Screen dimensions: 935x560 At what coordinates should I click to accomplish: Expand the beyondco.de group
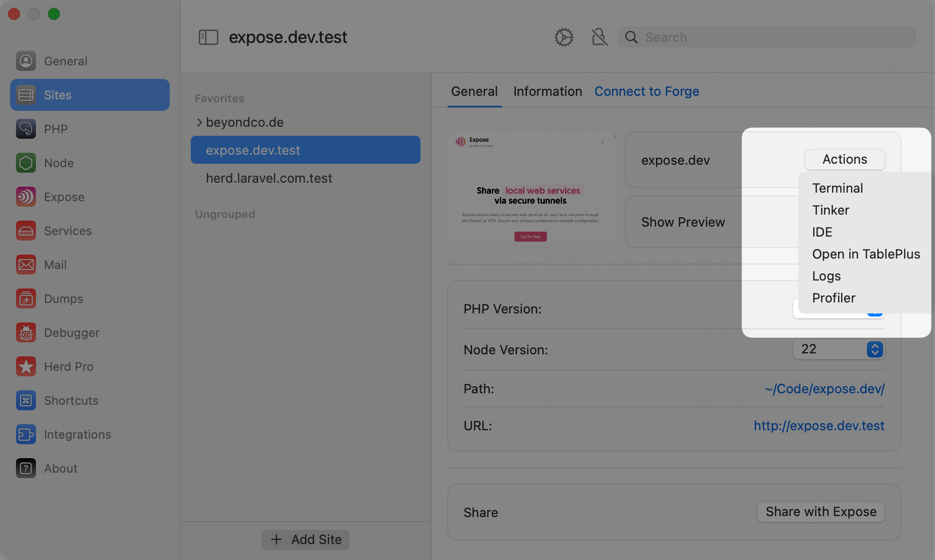pos(199,122)
